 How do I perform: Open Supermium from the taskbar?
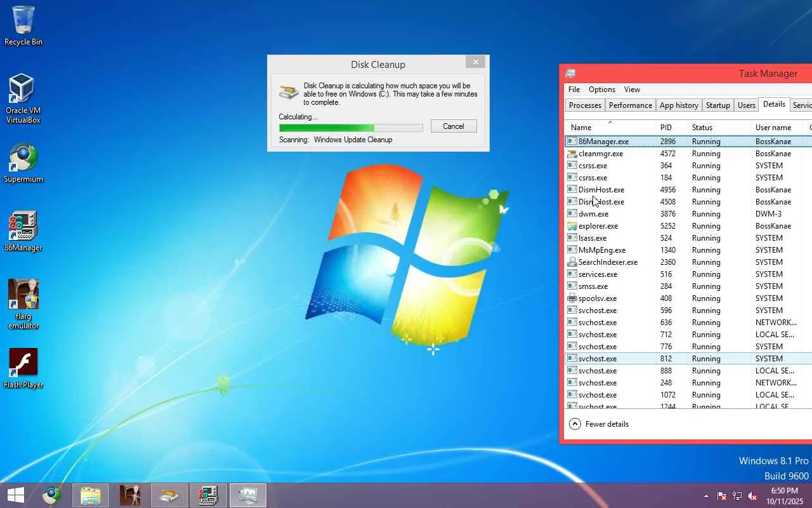(x=51, y=495)
